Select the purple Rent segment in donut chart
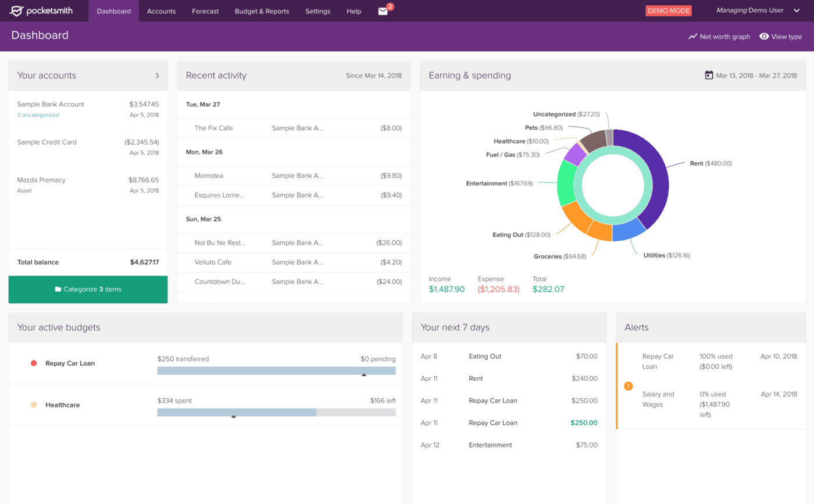Image resolution: width=814 pixels, height=504 pixels. point(650,174)
